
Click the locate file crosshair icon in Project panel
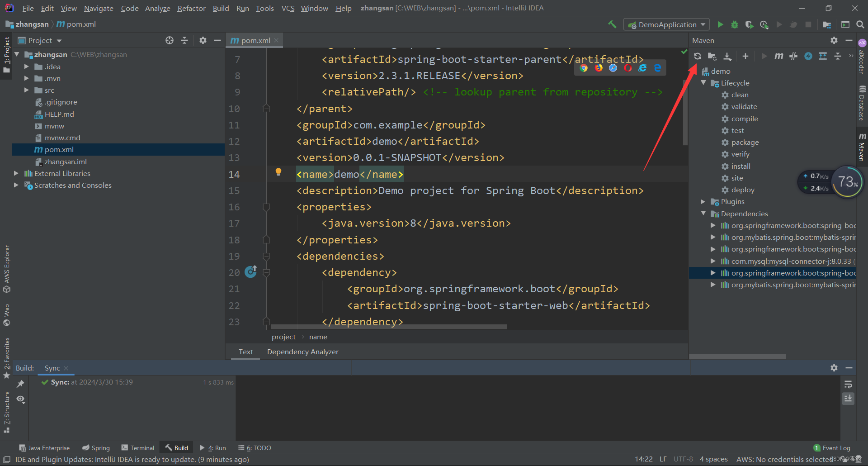(x=170, y=40)
